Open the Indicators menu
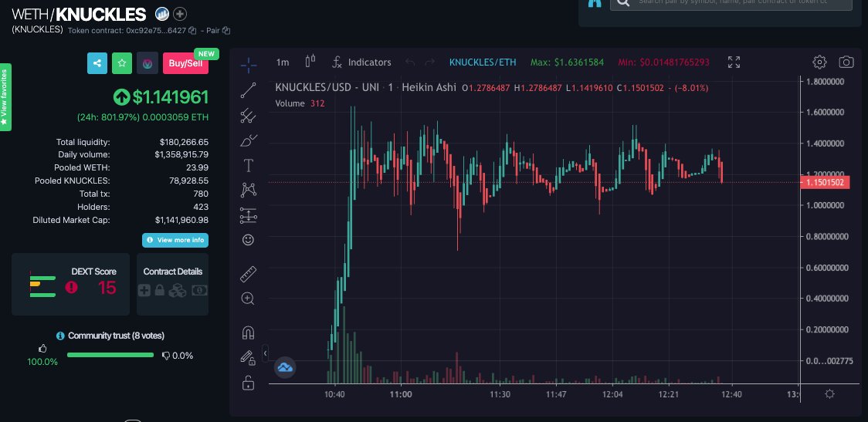Screen dimensions: 868x422 point(361,62)
